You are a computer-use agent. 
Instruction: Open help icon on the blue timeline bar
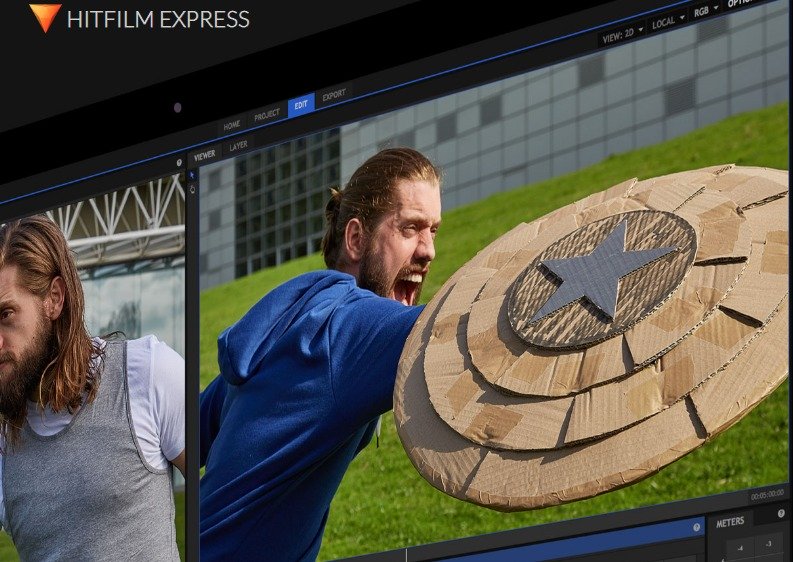696,528
